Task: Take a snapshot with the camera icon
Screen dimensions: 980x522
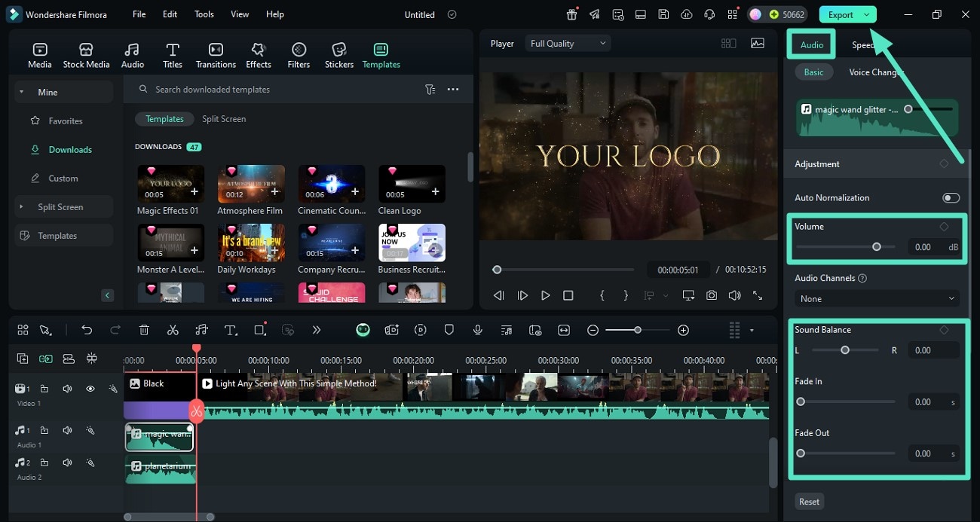Action: (712, 295)
